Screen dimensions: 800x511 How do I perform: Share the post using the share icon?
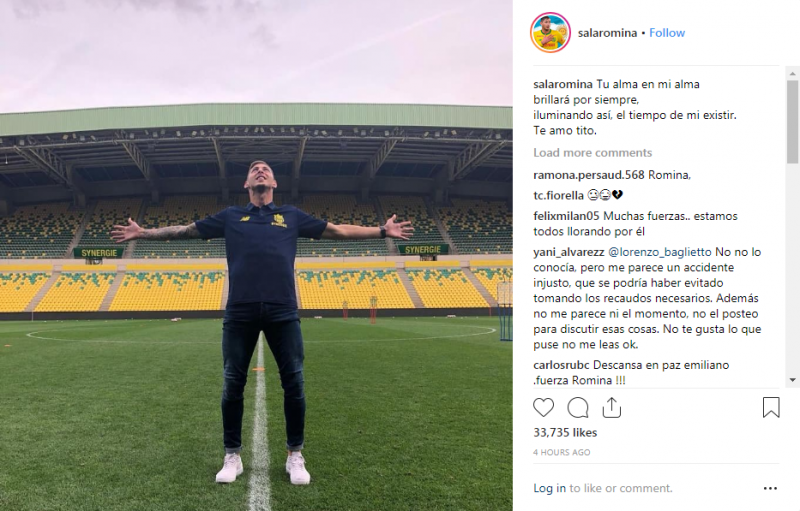point(612,407)
